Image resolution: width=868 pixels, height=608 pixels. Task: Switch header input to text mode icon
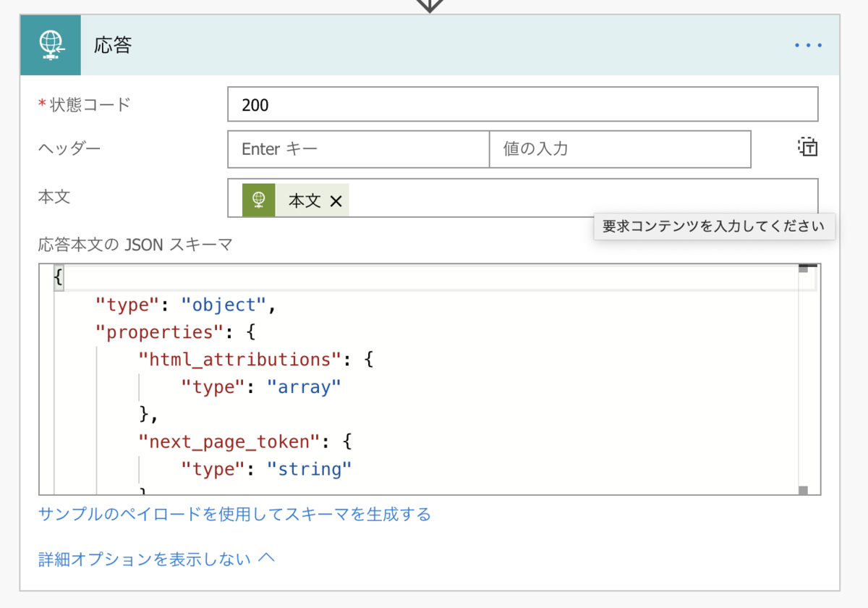[x=807, y=147]
